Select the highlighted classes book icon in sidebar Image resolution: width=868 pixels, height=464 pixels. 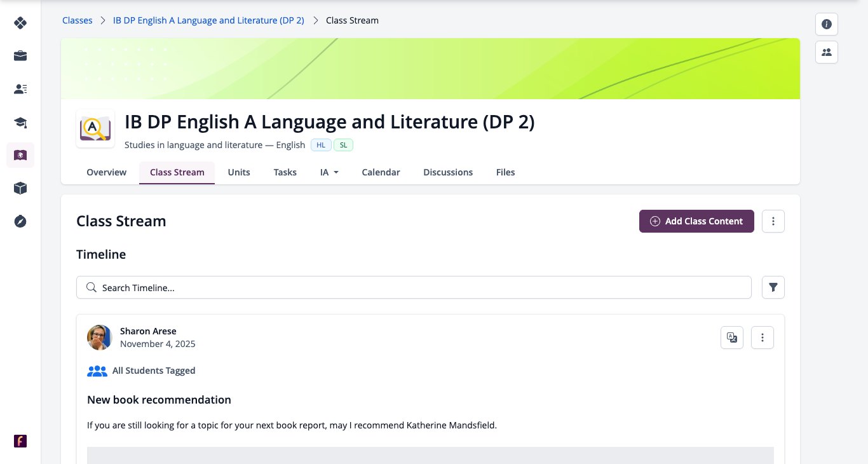(20, 155)
